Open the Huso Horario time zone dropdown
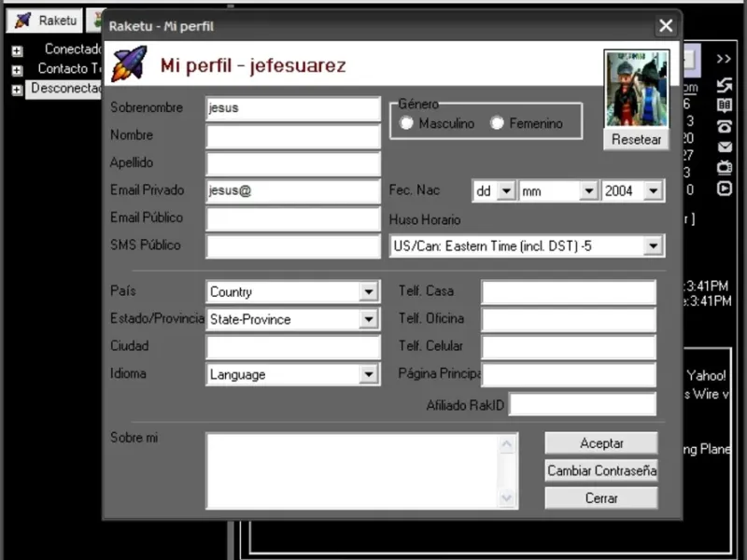The width and height of the screenshot is (747, 560). click(x=653, y=245)
